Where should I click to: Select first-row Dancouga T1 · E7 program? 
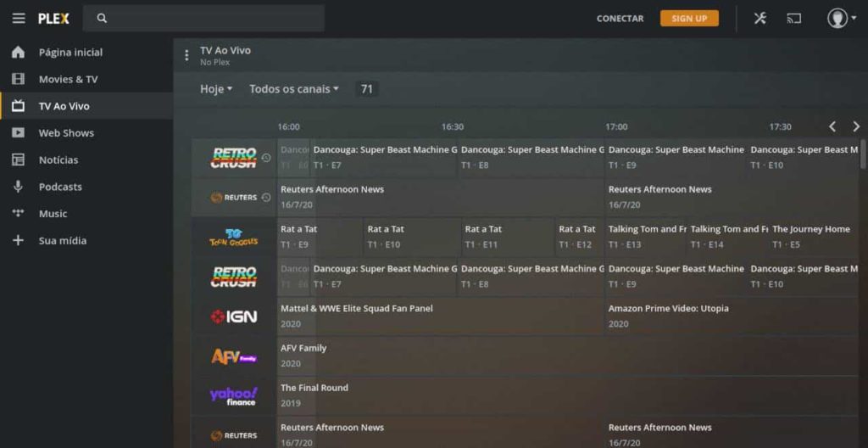(x=384, y=158)
